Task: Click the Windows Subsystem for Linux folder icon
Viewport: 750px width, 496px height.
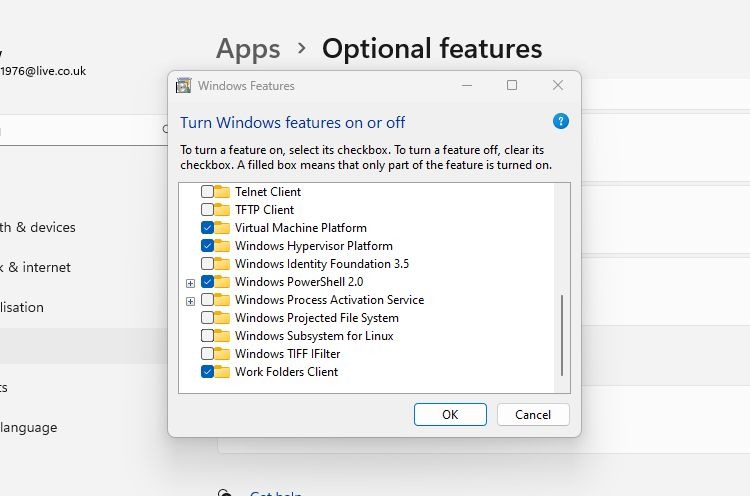Action: click(x=222, y=336)
